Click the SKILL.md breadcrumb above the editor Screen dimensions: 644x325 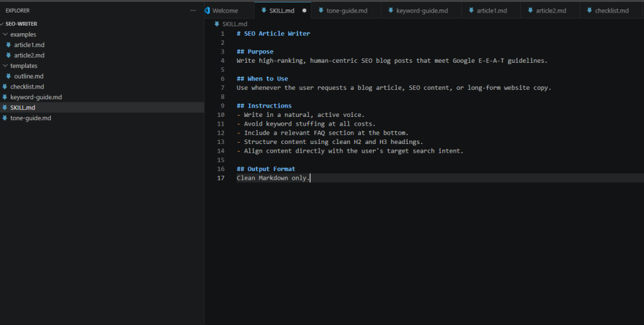(x=235, y=24)
